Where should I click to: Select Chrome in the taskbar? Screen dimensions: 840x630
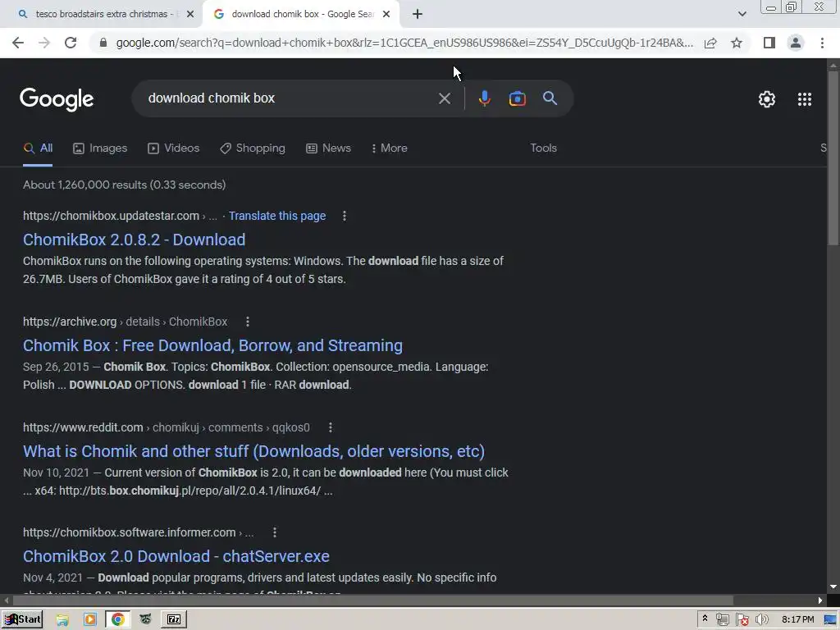pos(118,620)
